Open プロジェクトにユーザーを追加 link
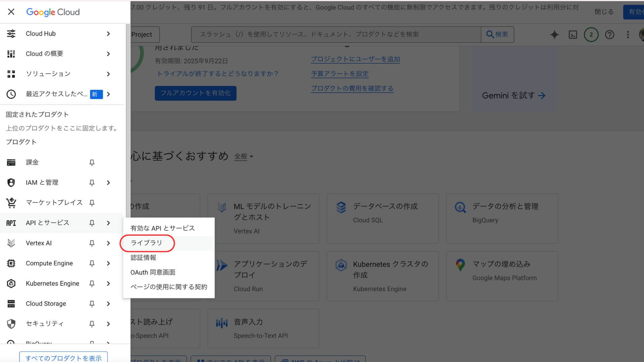Image resolution: width=644 pixels, height=362 pixels. 355,59
